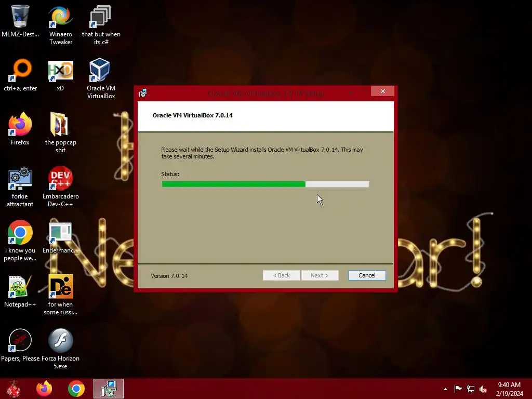
Task: Cancel the VirtualBox installation
Action: click(367, 275)
